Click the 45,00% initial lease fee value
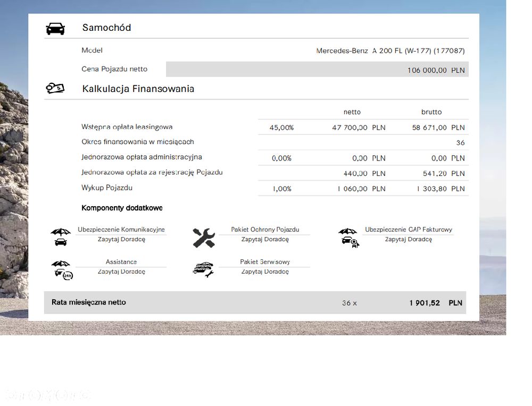Viewport: 532px width, 406px height. [x=281, y=128]
